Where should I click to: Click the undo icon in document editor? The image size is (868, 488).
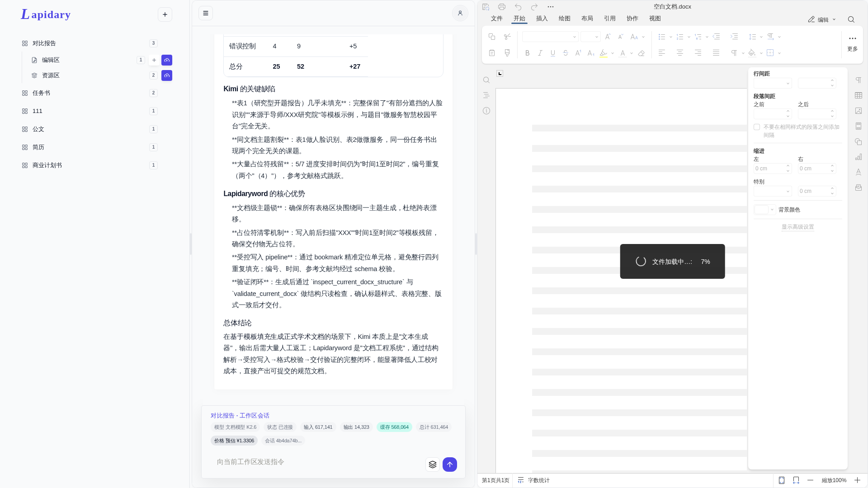click(x=518, y=7)
